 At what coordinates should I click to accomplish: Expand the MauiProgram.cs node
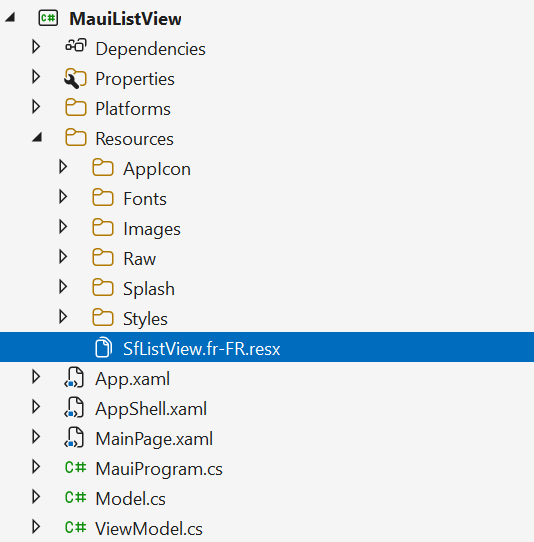pos(36,467)
